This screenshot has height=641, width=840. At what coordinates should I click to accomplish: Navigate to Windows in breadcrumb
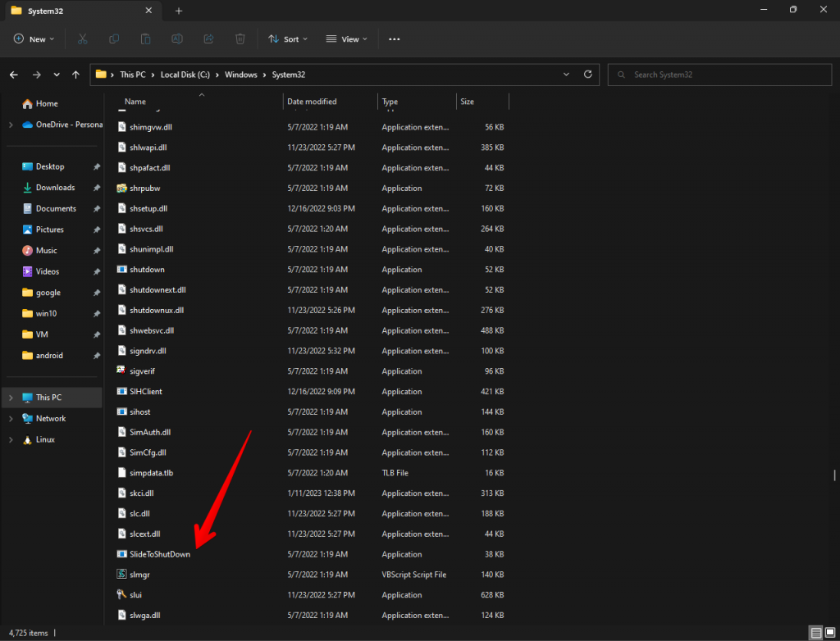point(241,75)
